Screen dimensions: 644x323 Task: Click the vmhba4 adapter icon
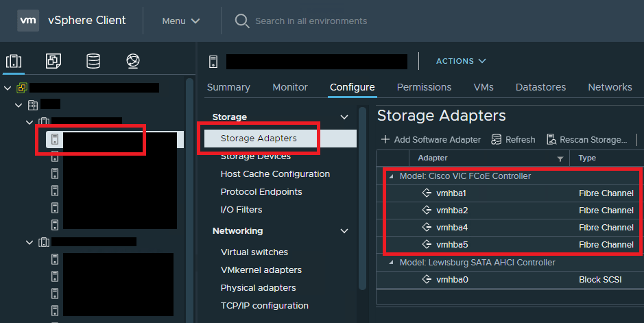427,228
